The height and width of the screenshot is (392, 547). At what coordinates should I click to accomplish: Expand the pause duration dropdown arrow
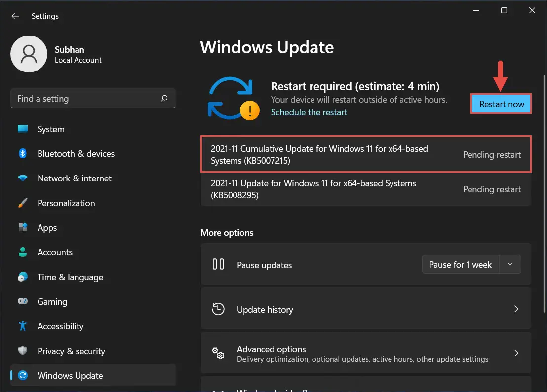pos(510,264)
